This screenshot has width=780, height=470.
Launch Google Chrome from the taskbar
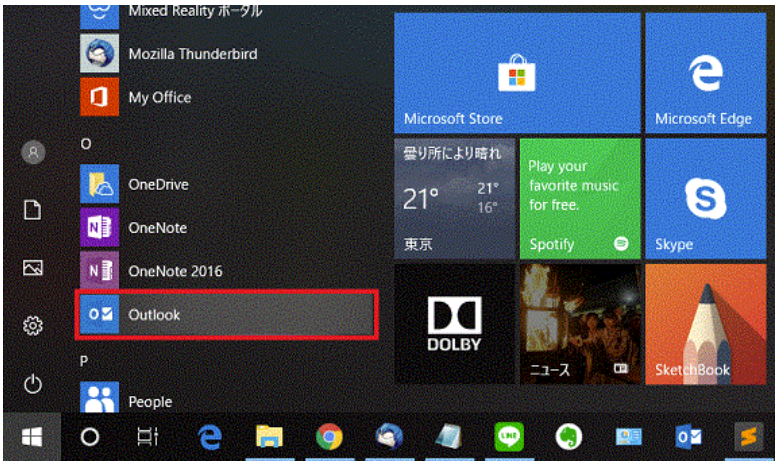pos(329,437)
